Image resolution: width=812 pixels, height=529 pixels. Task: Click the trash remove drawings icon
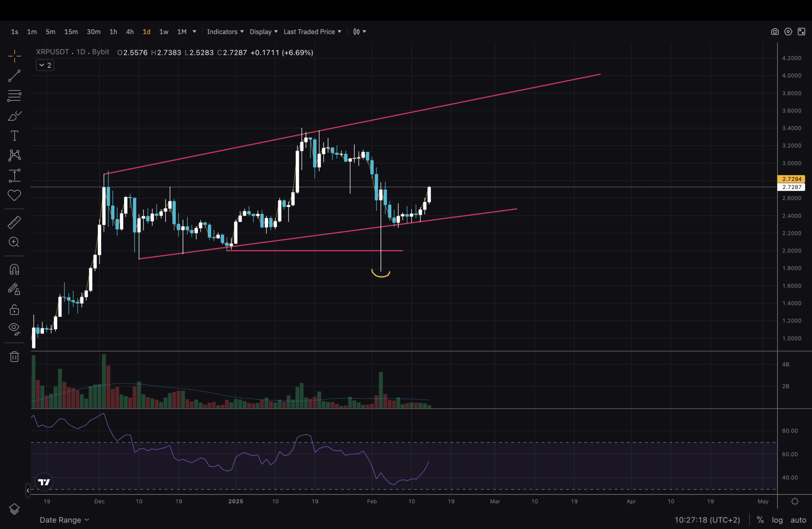14,356
